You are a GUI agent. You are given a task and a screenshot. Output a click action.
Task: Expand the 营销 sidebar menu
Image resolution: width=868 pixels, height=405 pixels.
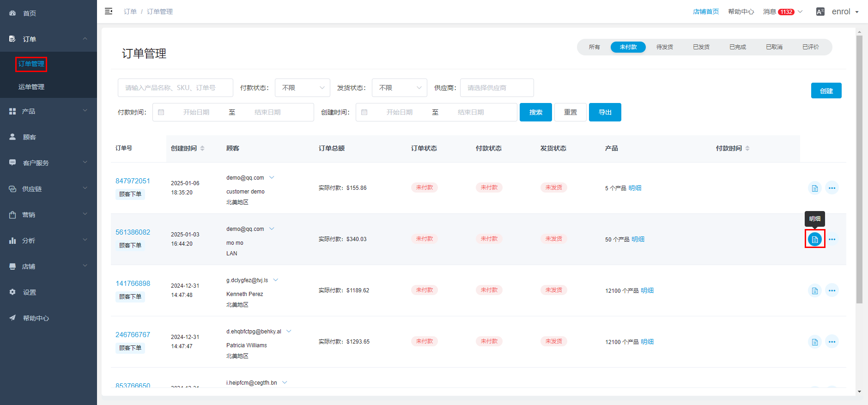(x=85, y=214)
